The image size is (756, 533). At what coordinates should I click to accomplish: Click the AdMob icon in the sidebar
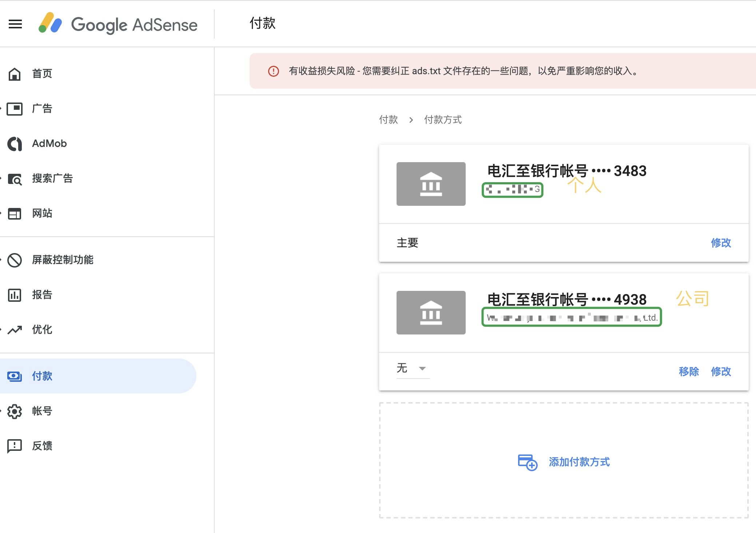(x=15, y=144)
